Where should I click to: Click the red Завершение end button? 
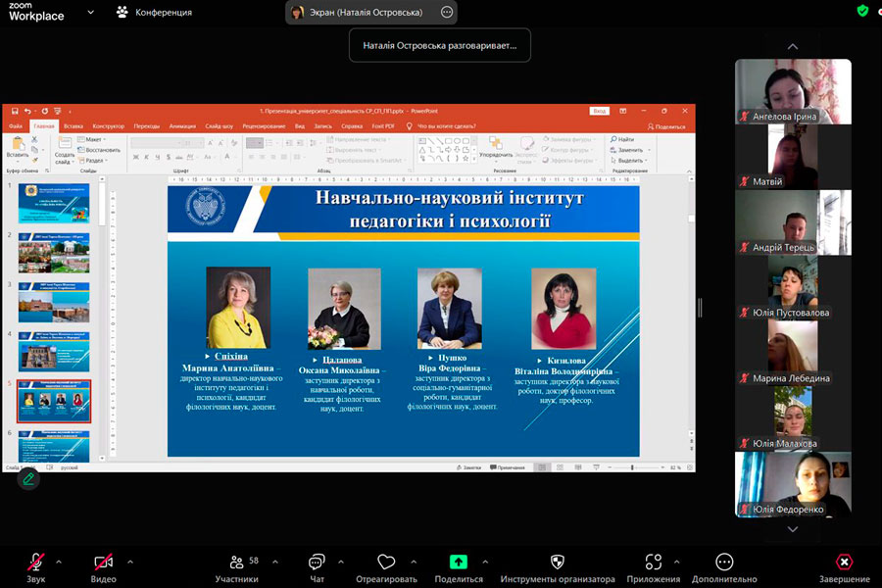[x=844, y=563]
